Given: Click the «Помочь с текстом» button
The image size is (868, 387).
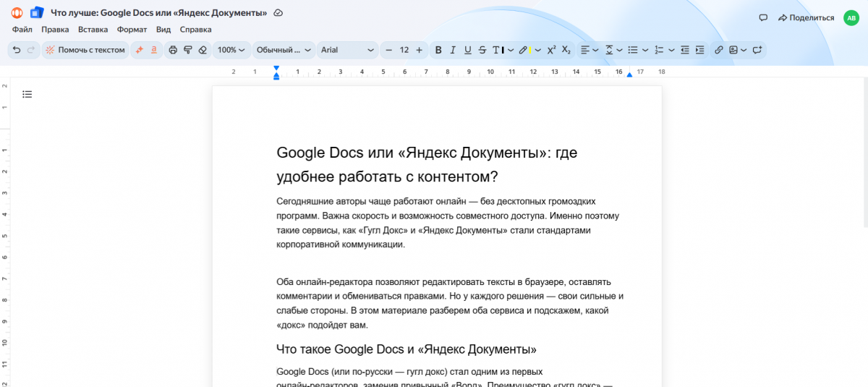Looking at the screenshot, I should pos(85,50).
